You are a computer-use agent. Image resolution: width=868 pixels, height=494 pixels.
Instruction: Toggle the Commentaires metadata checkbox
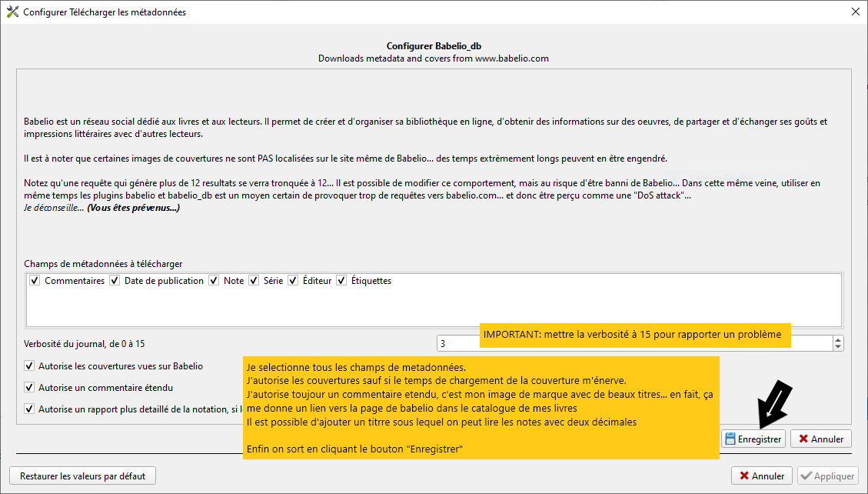point(35,281)
